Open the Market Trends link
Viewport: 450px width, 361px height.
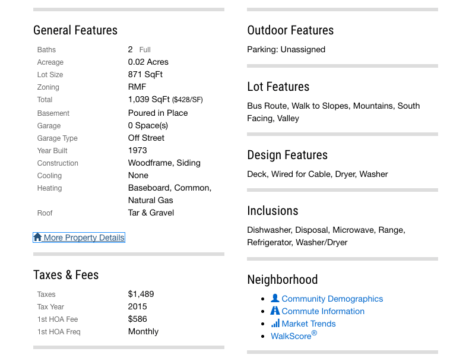click(x=308, y=324)
